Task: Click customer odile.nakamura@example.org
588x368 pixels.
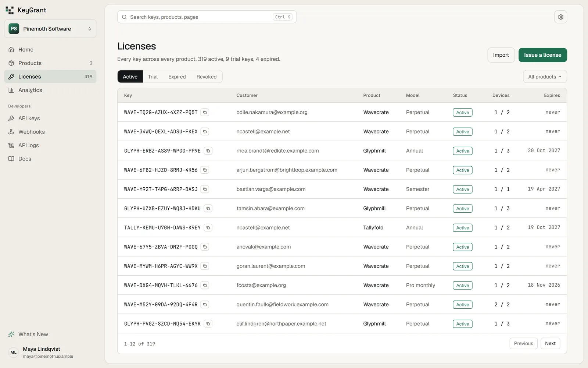Action: 272,112
